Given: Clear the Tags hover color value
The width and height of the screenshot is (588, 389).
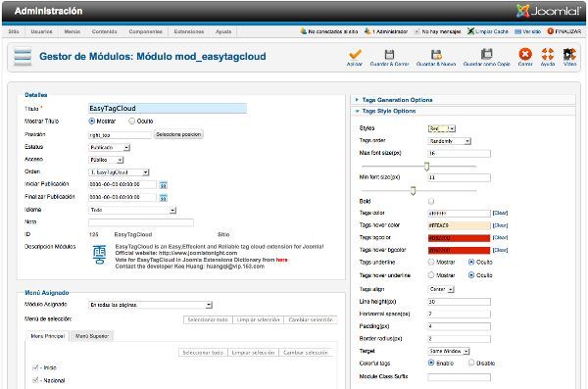Looking at the screenshot, I should point(500,225).
